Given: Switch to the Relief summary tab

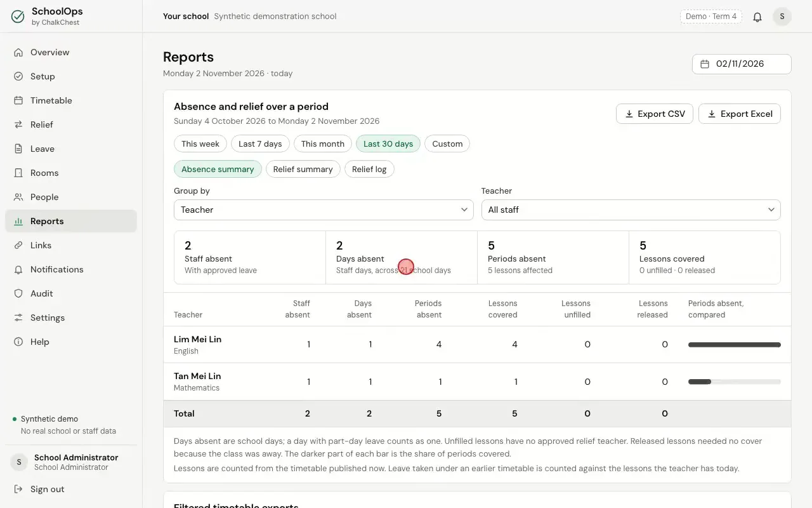Looking at the screenshot, I should click(303, 170).
